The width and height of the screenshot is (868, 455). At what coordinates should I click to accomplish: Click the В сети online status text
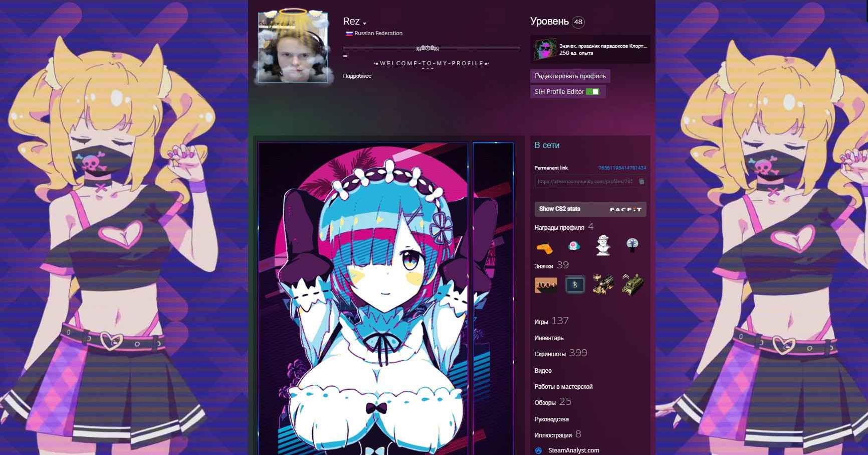coord(547,145)
